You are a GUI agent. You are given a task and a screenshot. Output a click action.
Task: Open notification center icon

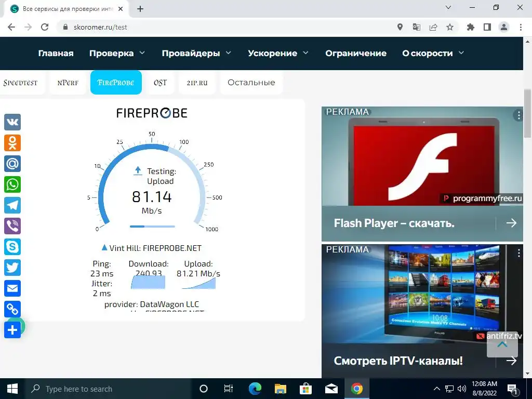pos(512,389)
